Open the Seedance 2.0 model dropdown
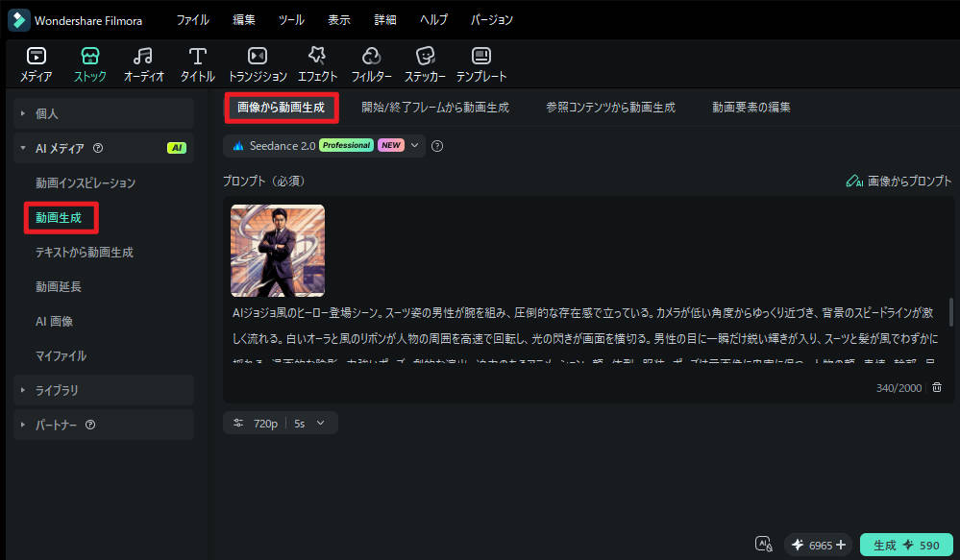This screenshot has width=960, height=560. [325, 146]
